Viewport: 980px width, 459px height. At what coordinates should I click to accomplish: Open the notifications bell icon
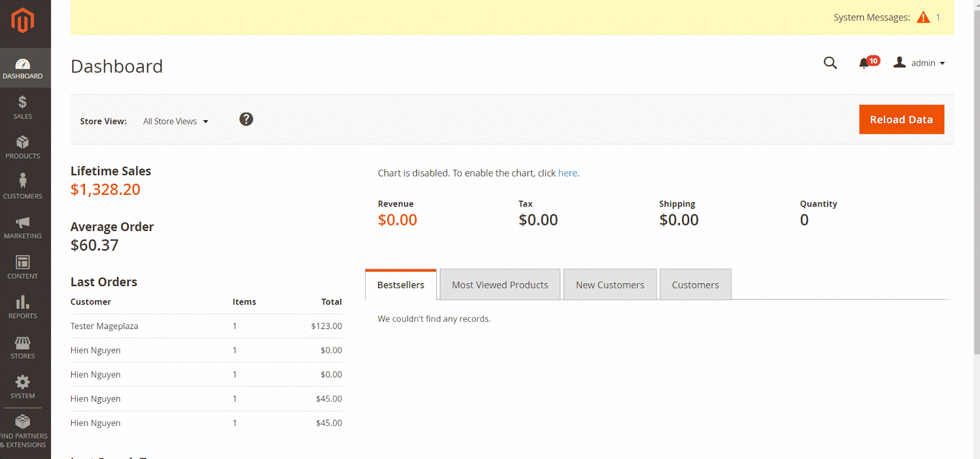(864, 63)
